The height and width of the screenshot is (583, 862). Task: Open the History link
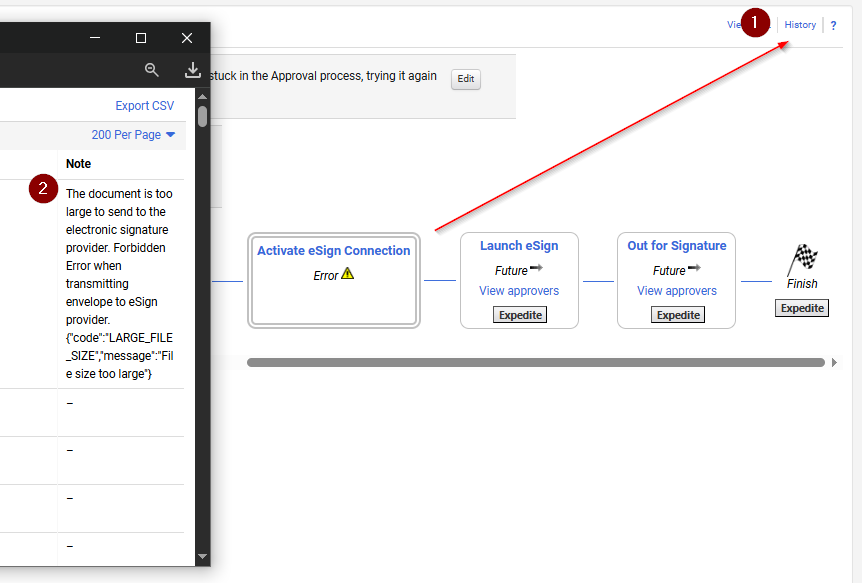click(x=800, y=25)
